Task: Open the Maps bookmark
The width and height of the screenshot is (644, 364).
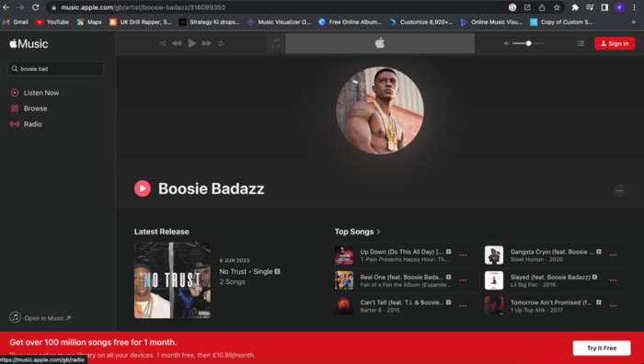Action: 89,22
